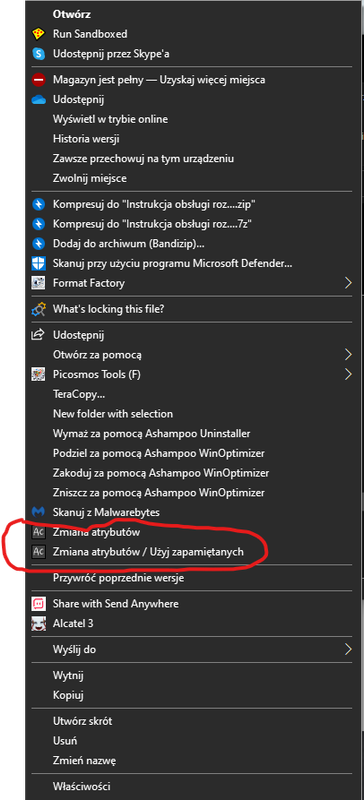Click the Microsoft Defender shield icon
This screenshot has height=800, width=364.
[x=39, y=264]
